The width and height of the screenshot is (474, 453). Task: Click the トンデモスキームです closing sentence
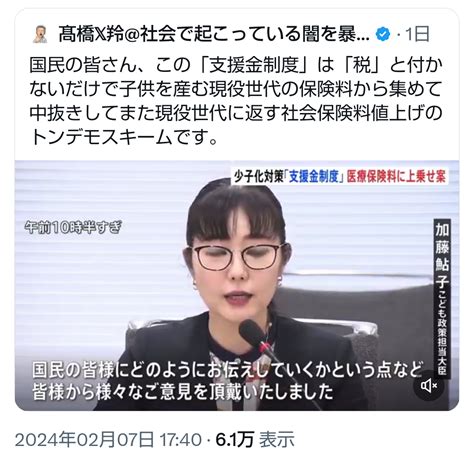(124, 137)
